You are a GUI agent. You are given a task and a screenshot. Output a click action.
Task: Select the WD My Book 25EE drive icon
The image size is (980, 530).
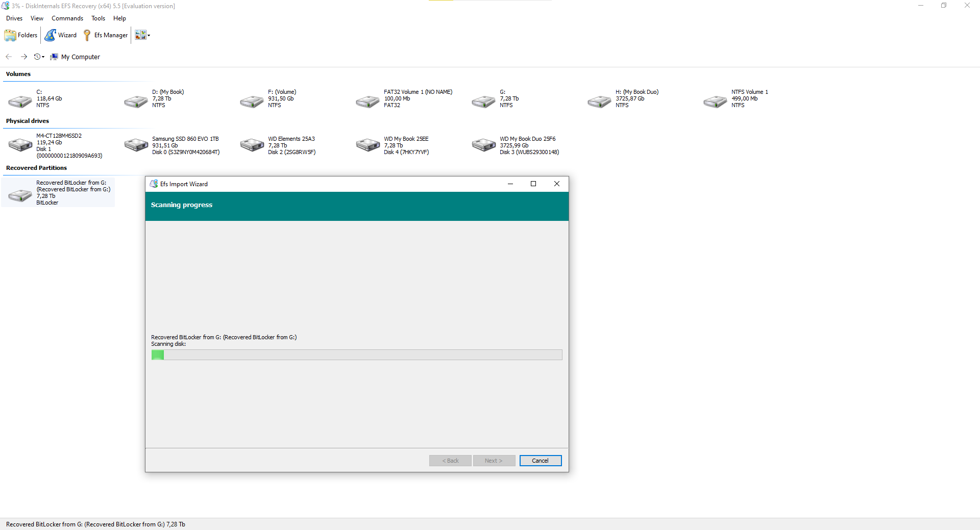368,145
